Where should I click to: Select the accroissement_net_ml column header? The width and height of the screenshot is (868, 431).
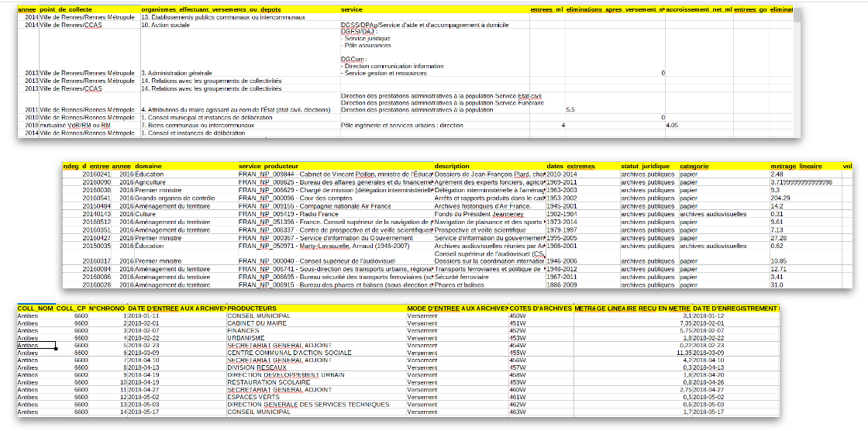tap(699, 10)
